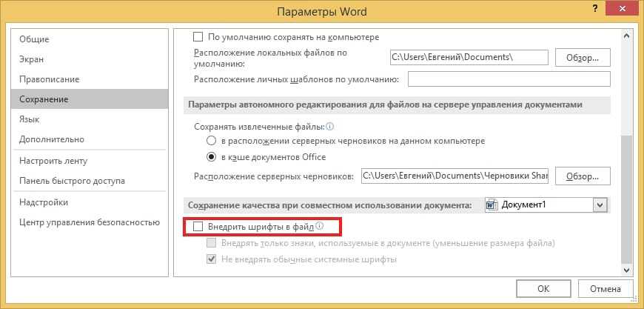
Task: Click the Word document icon for Документ1
Action: pyautogui.click(x=492, y=205)
